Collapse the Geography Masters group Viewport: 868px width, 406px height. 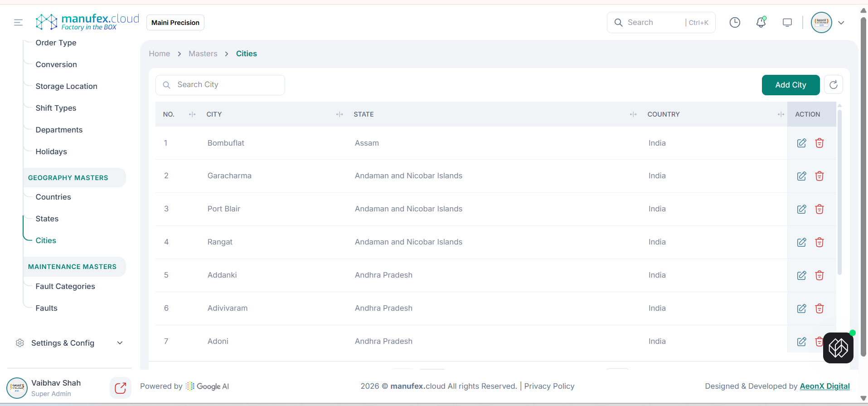coord(68,178)
